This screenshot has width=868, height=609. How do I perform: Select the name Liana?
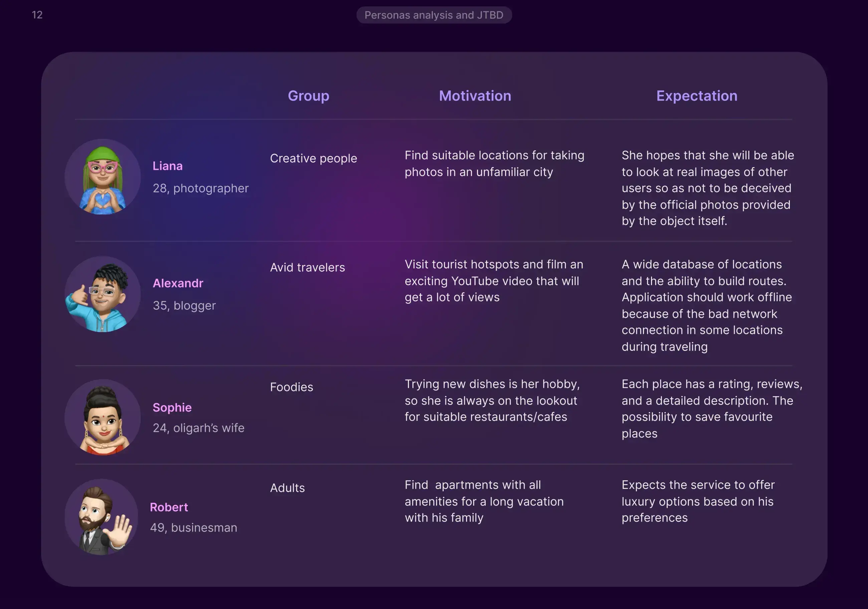[168, 166]
